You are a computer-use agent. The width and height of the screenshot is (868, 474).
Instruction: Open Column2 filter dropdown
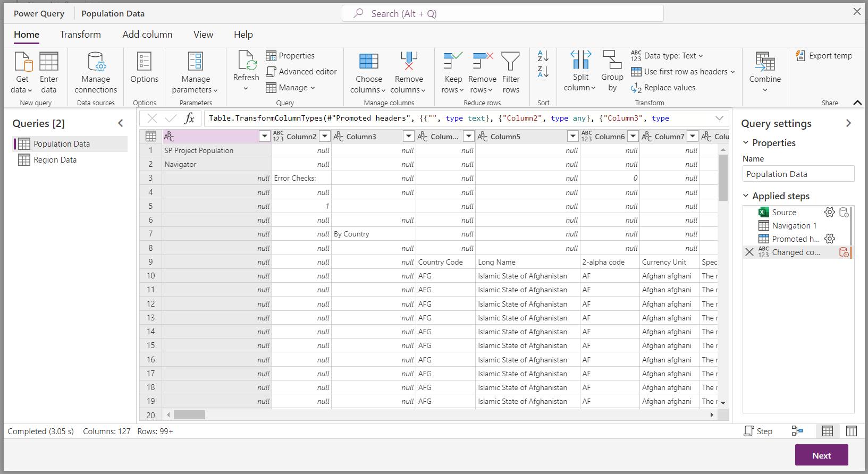click(x=324, y=137)
